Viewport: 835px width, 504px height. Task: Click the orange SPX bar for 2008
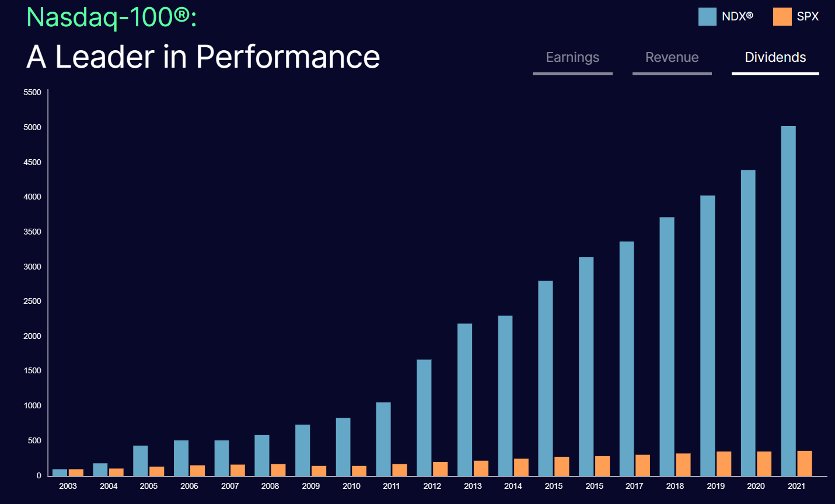tap(278, 470)
